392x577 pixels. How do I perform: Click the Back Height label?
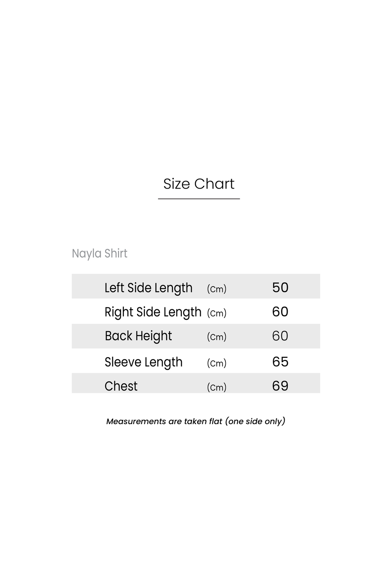(x=138, y=336)
